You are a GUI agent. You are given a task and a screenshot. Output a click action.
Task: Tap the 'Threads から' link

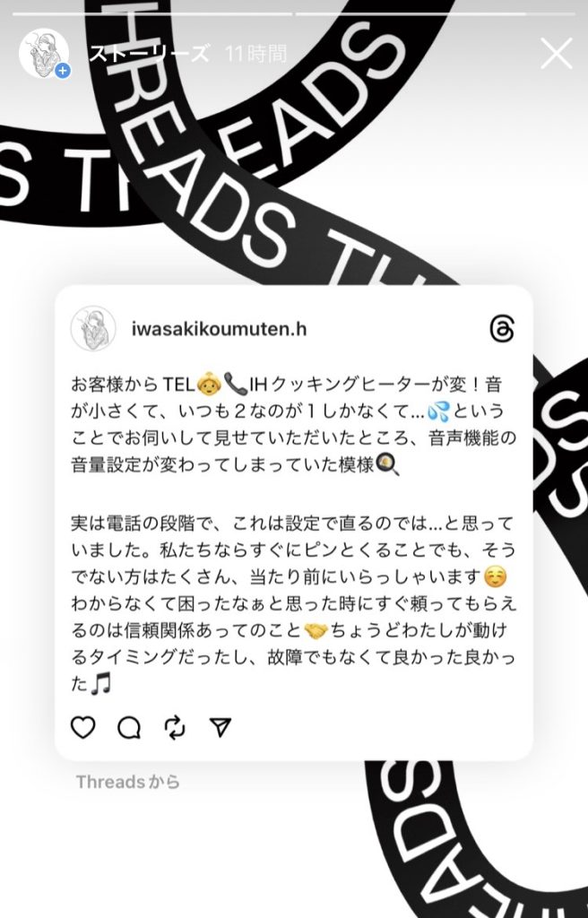pyautogui.click(x=127, y=782)
